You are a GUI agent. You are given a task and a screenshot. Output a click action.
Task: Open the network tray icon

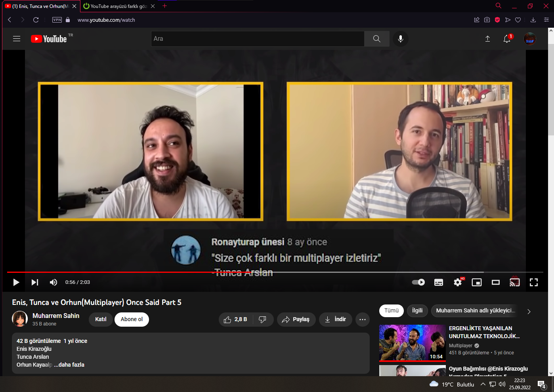[x=493, y=384]
